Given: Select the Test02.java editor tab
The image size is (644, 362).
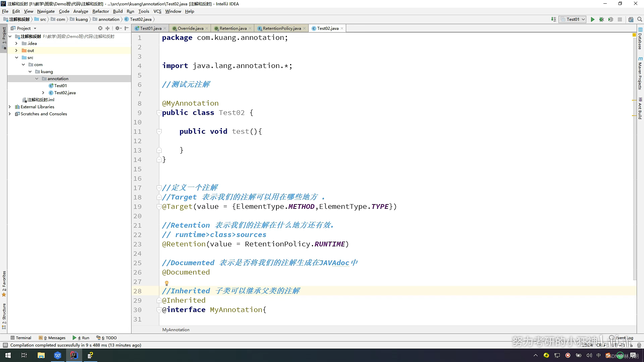Looking at the screenshot, I should pos(327,28).
